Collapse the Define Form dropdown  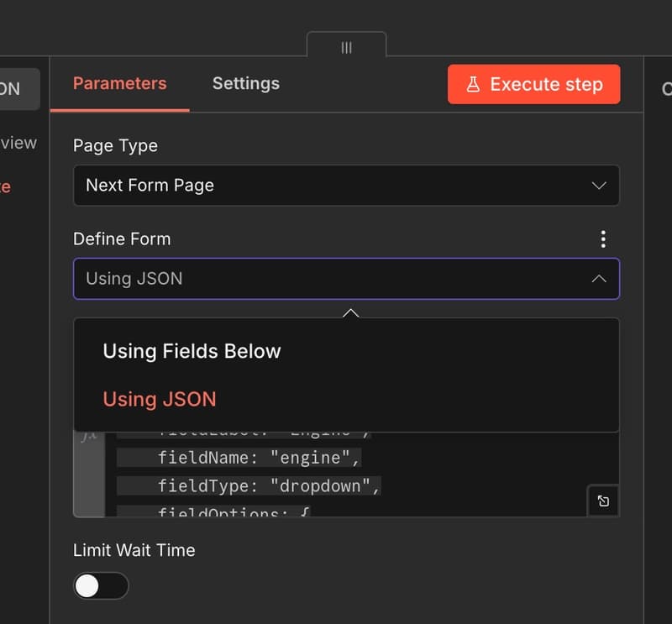[346, 279]
